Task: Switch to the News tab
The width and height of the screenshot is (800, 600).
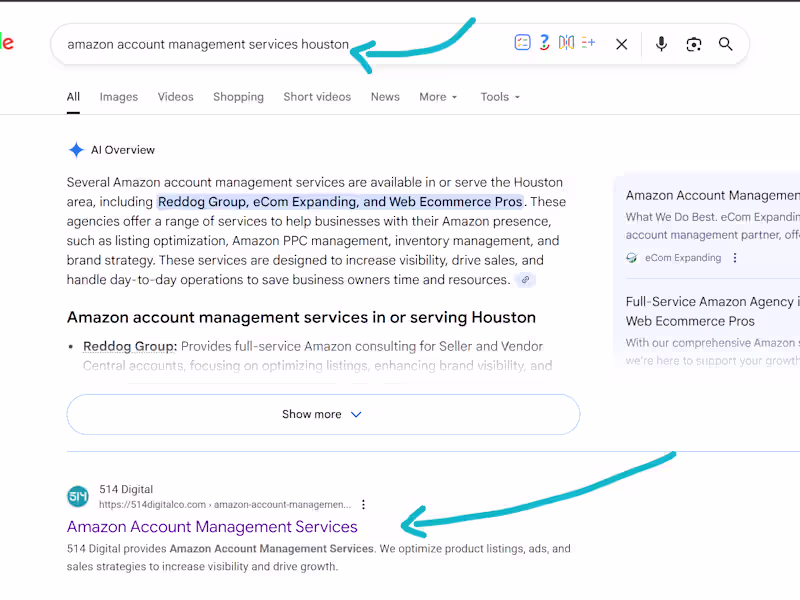Action: click(385, 97)
